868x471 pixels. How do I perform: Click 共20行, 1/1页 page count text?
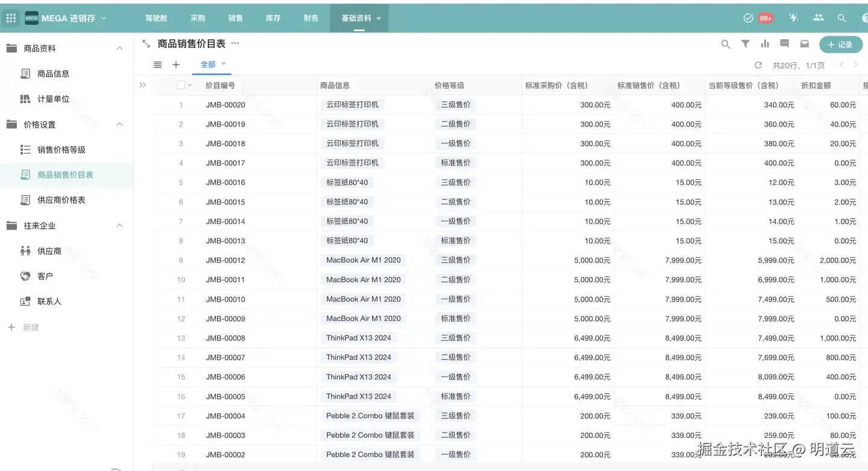coord(799,65)
